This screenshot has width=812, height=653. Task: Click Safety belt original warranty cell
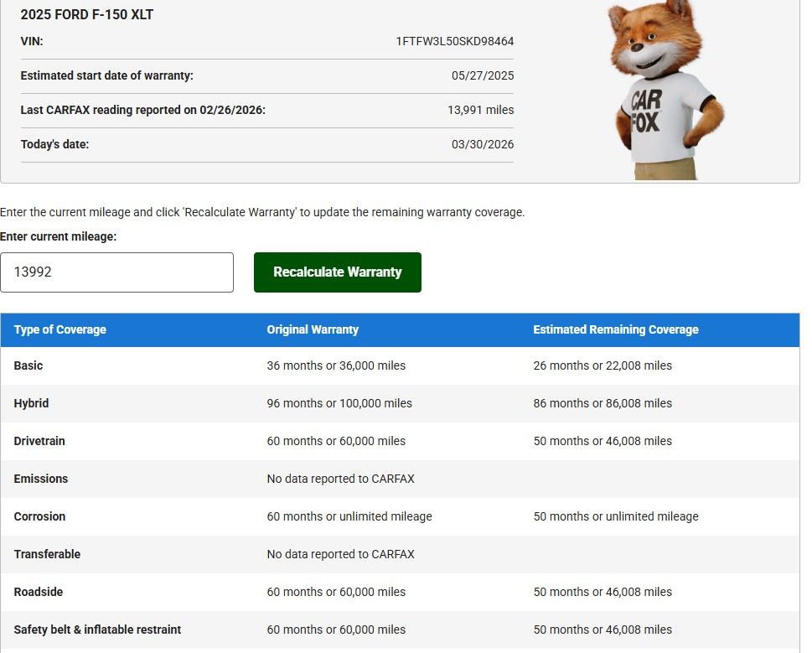point(336,630)
